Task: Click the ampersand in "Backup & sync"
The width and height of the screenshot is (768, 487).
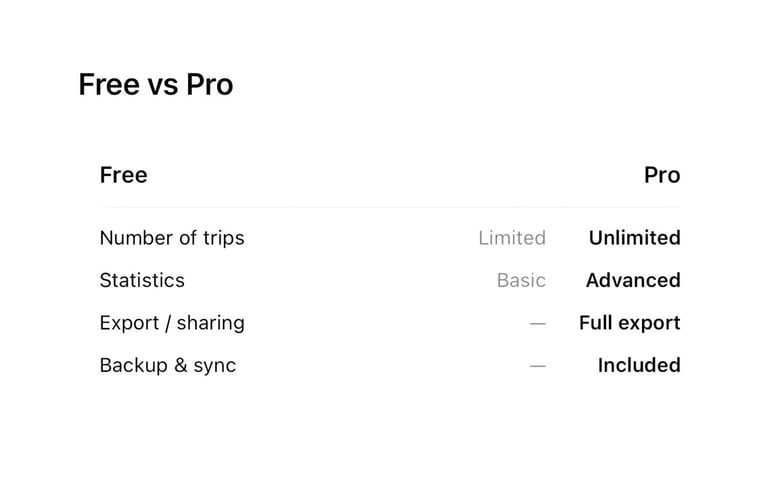Action: tap(181, 366)
